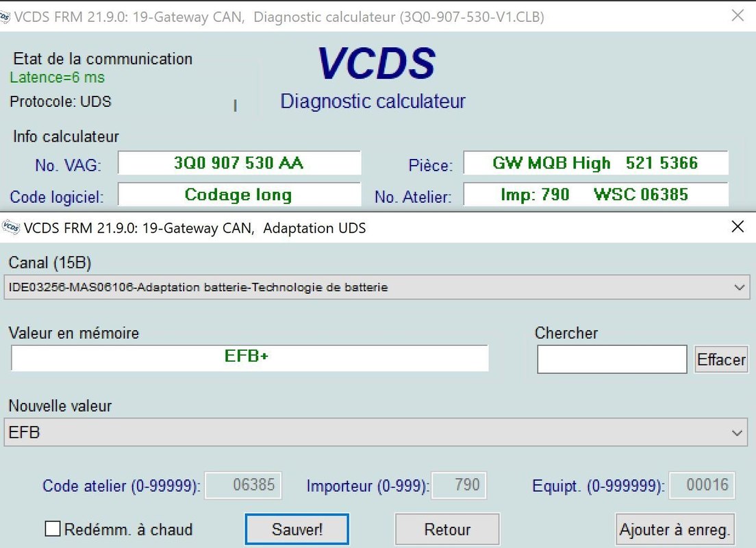The image size is (756, 548).
Task: Close the Adaptation UDS window
Action: pyautogui.click(x=738, y=227)
